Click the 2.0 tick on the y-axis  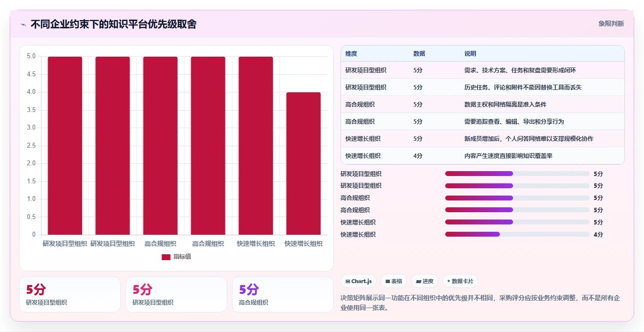31,163
